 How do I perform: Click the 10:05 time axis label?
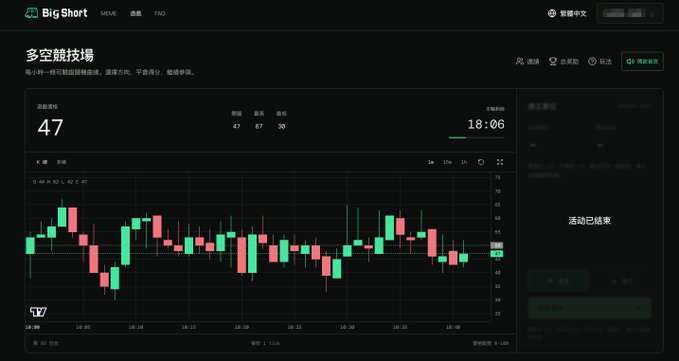83,327
